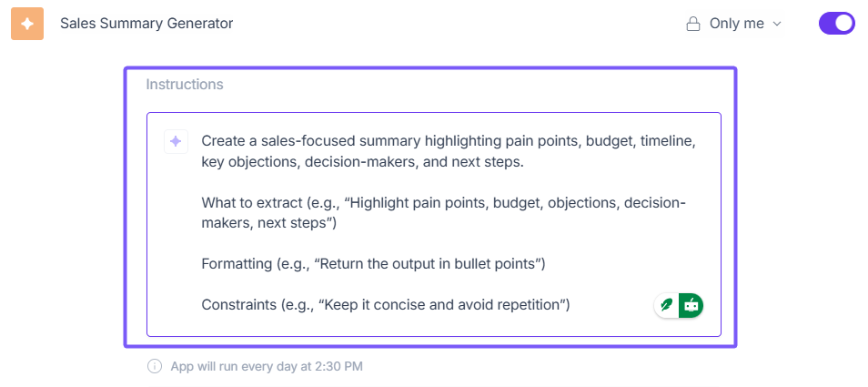Screen dimensions: 868x387
Task: Click the 'makers, next steps' wrapped line
Action: (269, 223)
